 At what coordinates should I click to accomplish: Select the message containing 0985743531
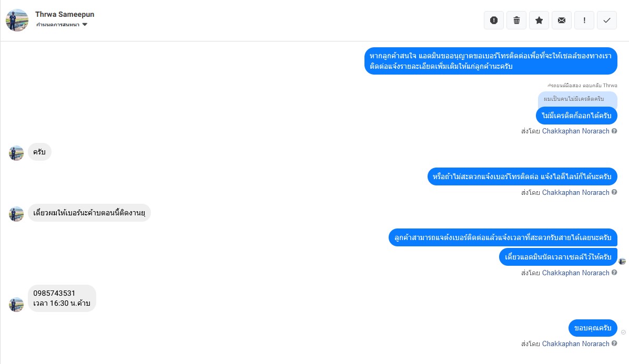pyautogui.click(x=62, y=298)
